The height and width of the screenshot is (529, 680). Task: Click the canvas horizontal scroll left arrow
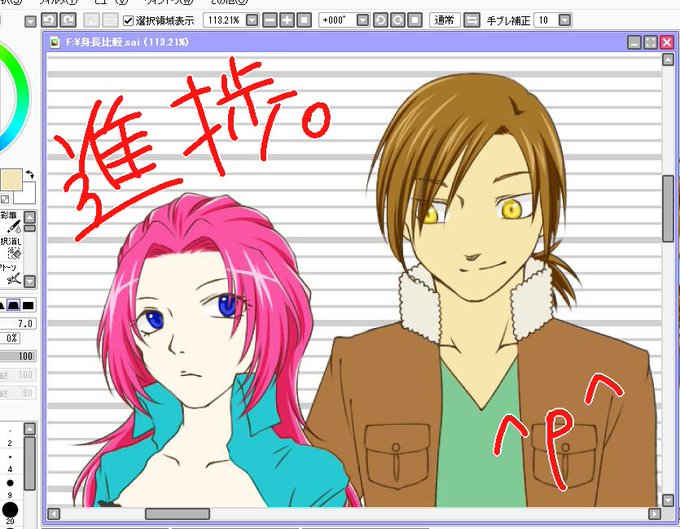[54, 514]
